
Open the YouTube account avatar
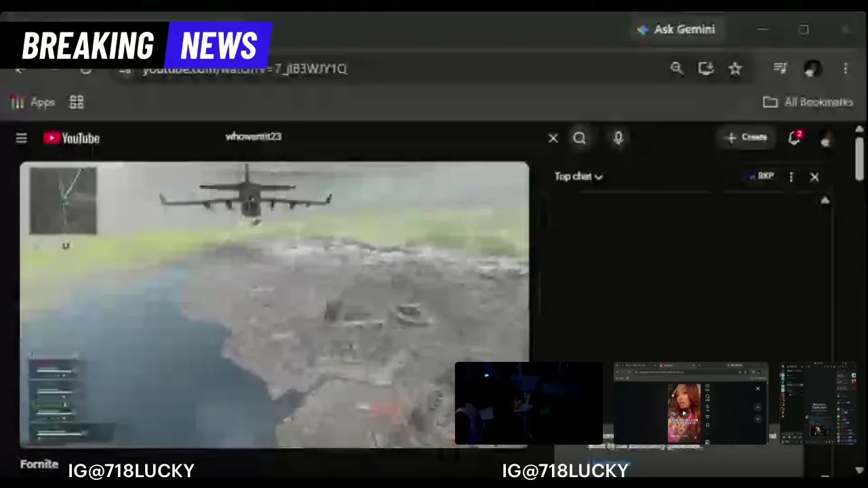coord(826,139)
